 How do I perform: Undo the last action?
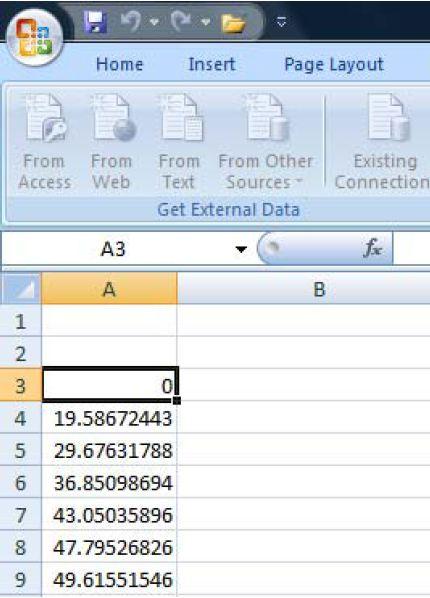point(131,21)
